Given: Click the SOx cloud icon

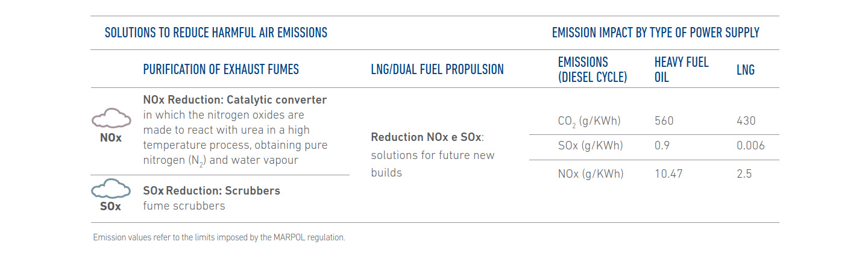Looking at the screenshot, I should point(111,189).
